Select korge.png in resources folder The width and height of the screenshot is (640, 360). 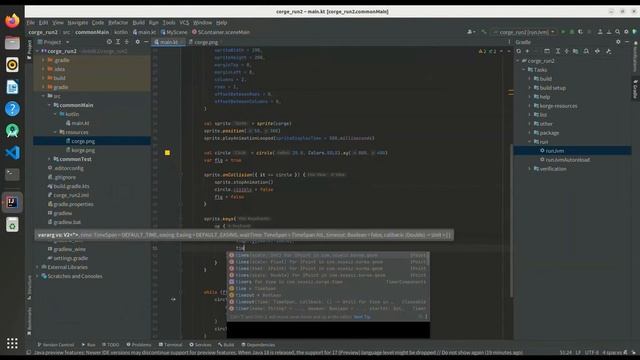click(x=83, y=150)
